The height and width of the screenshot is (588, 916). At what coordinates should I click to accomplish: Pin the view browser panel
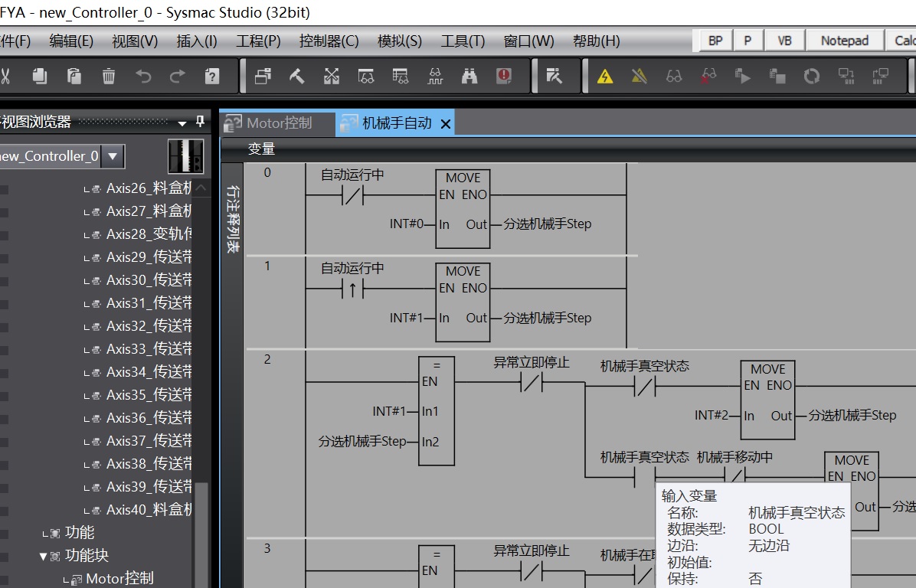tap(201, 122)
